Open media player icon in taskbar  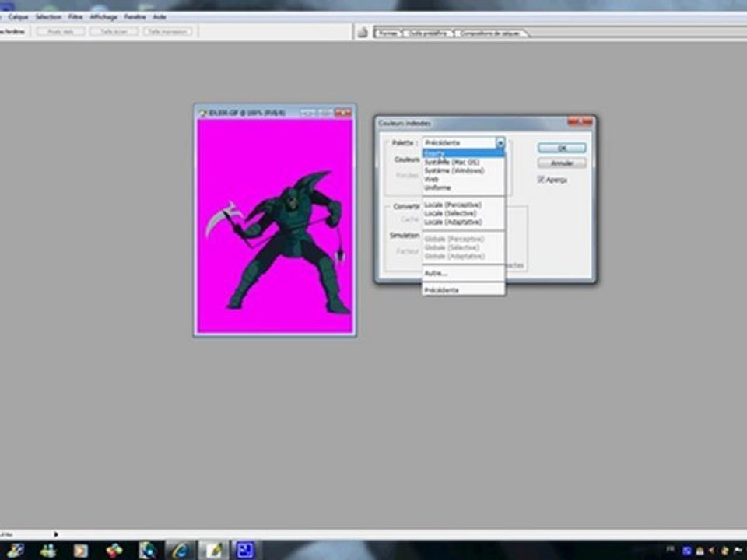[x=80, y=551]
